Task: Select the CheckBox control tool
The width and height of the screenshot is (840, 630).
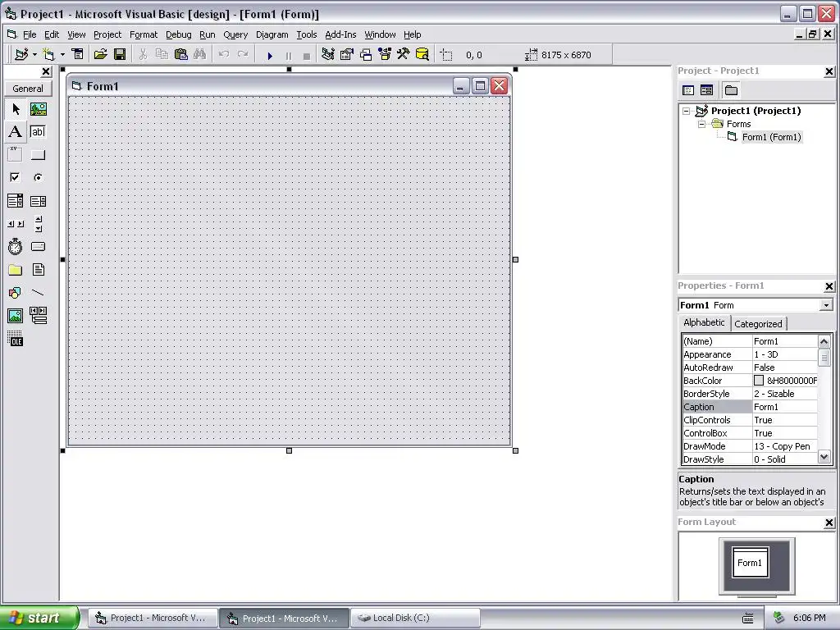Action: pos(16,177)
